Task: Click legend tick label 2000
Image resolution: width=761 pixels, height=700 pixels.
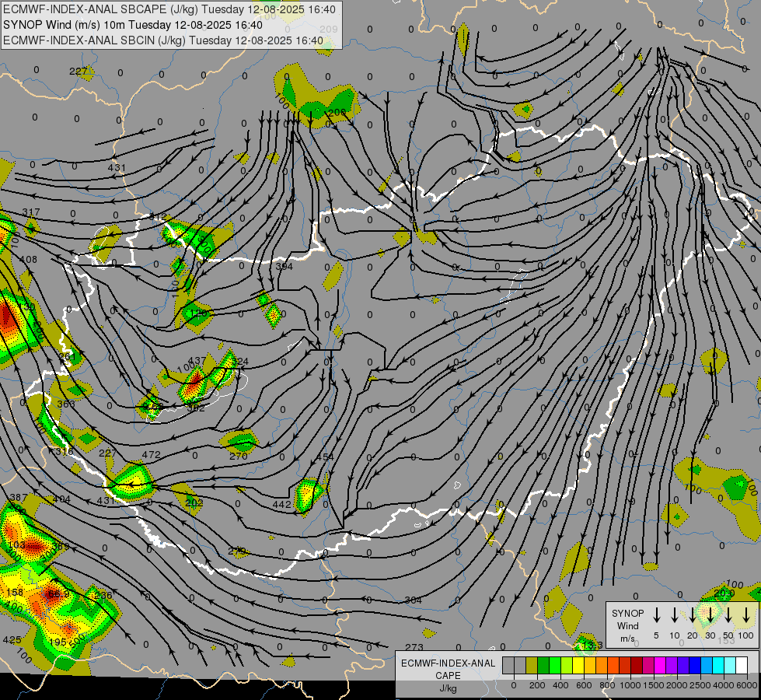Action: (677, 685)
